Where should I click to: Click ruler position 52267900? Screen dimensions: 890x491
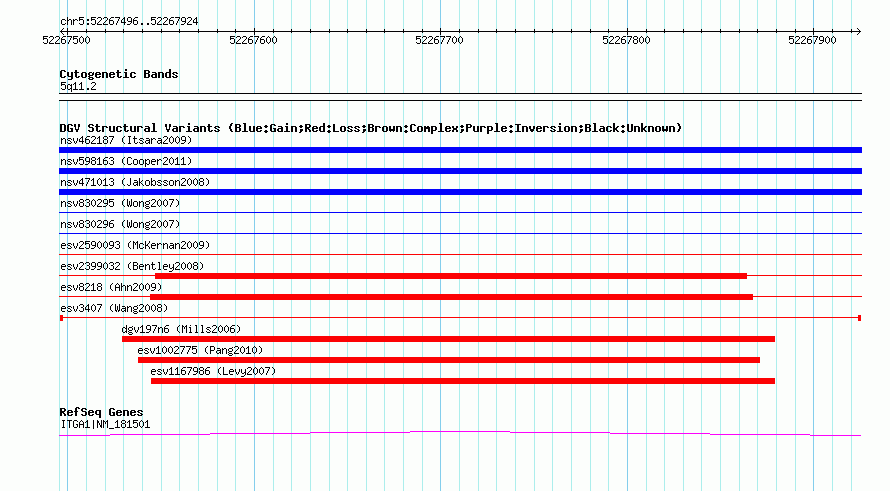point(812,40)
